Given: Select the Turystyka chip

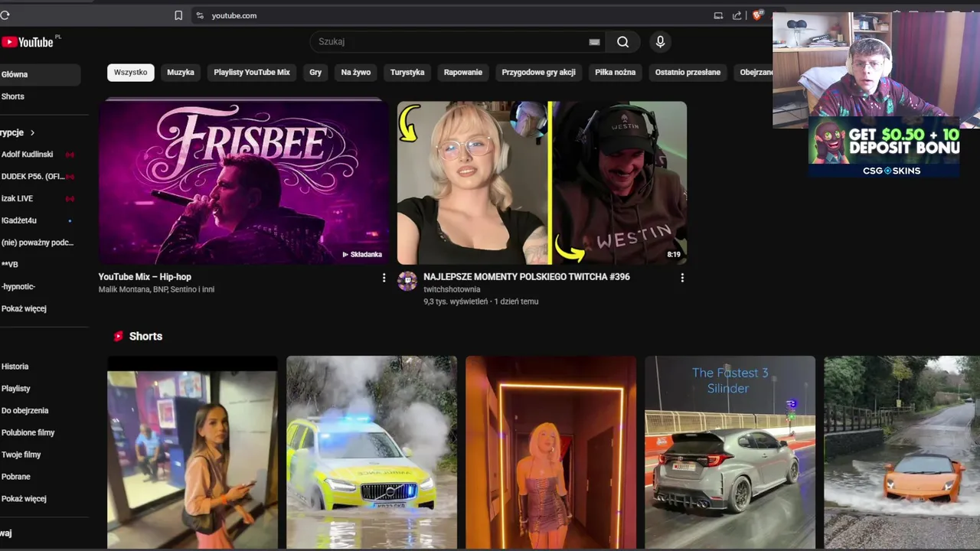Looking at the screenshot, I should click(407, 73).
